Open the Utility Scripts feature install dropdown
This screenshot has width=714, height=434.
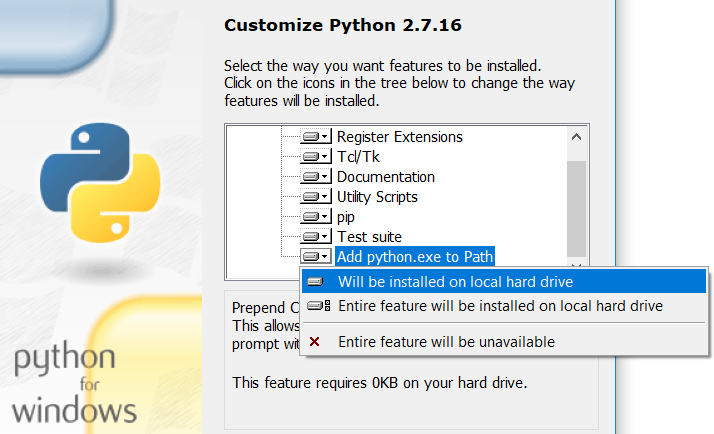[316, 197]
